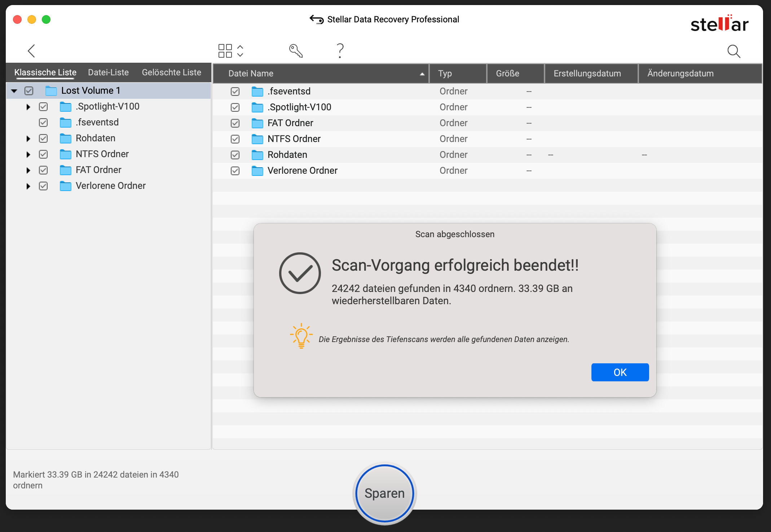The width and height of the screenshot is (771, 532).
Task: Toggle the .fseventsd tree checkbox
Action: [43, 123]
